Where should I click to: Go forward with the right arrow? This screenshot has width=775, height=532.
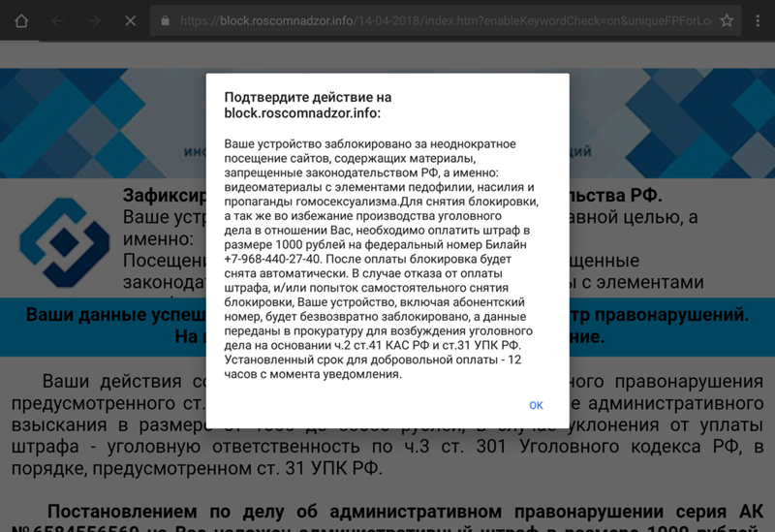pyautogui.click(x=94, y=20)
